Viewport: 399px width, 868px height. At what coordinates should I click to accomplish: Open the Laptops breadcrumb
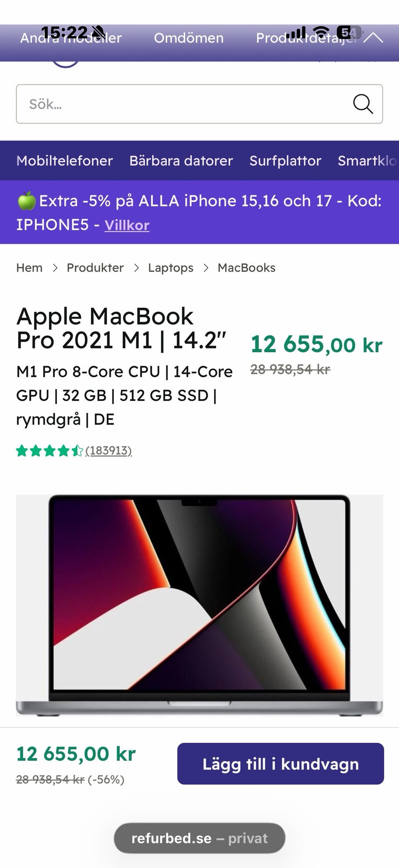(x=170, y=268)
